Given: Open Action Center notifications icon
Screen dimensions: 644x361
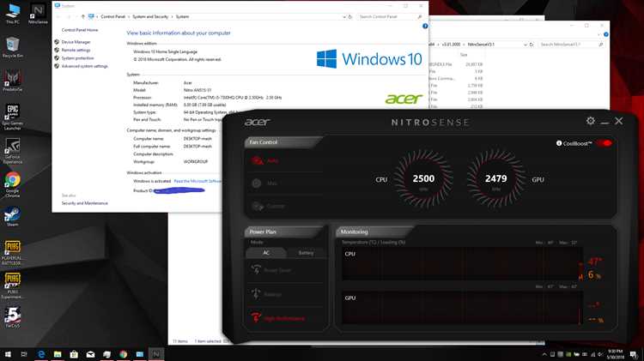Looking at the screenshot, I should click(x=635, y=354).
